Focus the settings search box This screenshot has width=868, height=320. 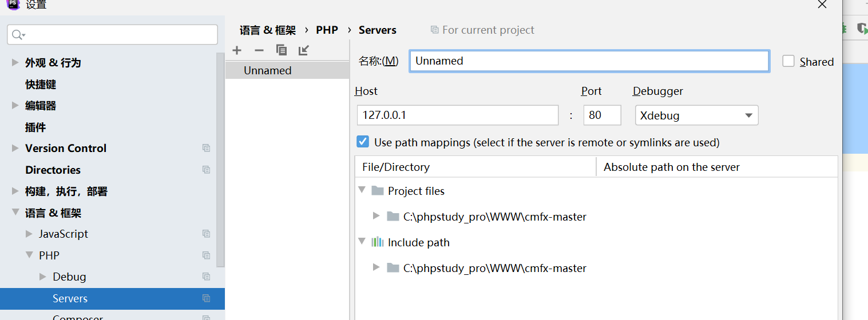(x=112, y=34)
